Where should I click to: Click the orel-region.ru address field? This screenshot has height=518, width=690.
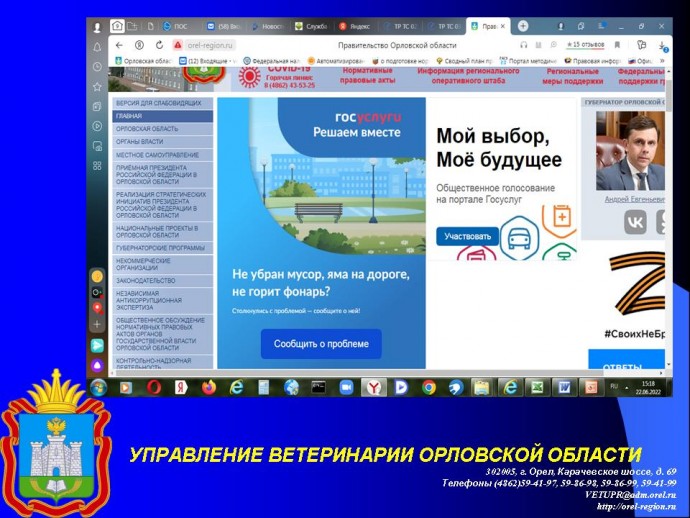pyautogui.click(x=210, y=45)
